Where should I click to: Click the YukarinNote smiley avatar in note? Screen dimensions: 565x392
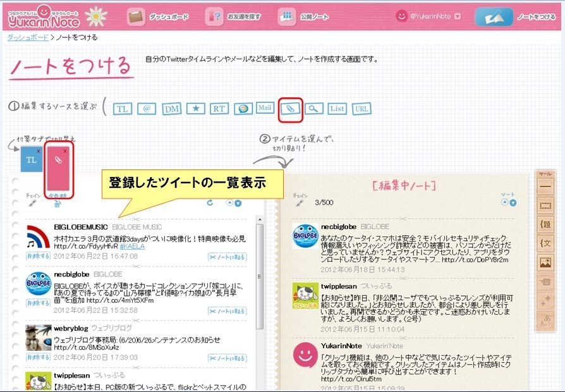[x=305, y=355]
